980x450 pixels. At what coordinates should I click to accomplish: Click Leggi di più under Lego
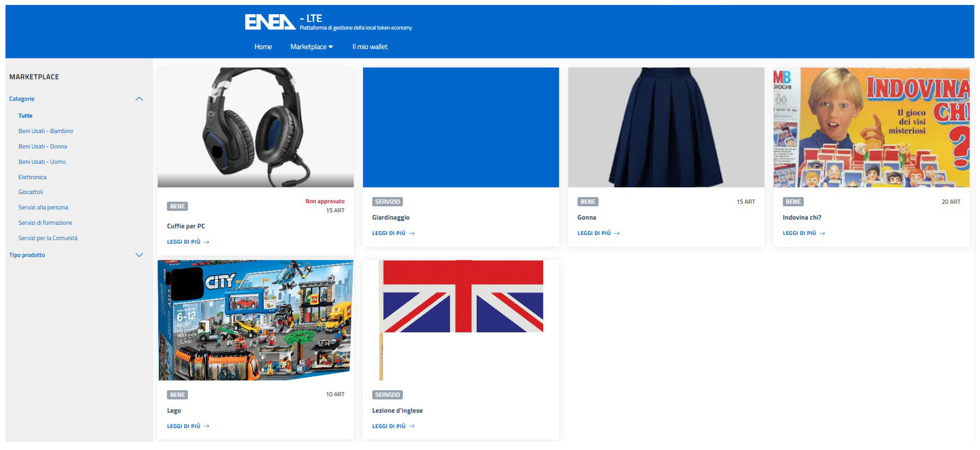(188, 426)
